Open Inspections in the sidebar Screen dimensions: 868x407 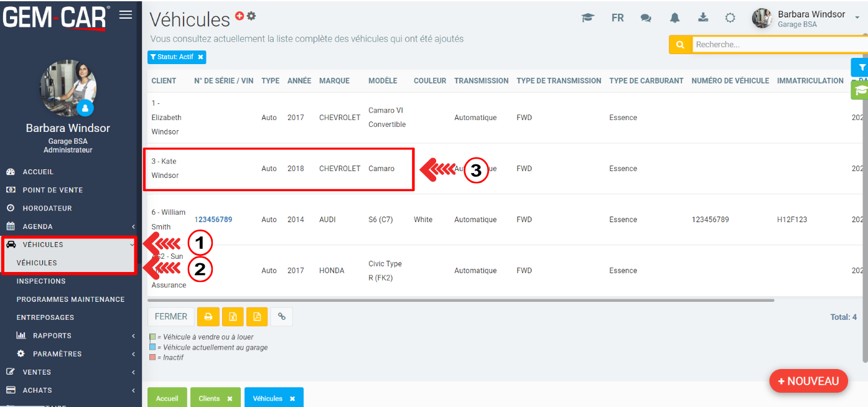click(41, 281)
